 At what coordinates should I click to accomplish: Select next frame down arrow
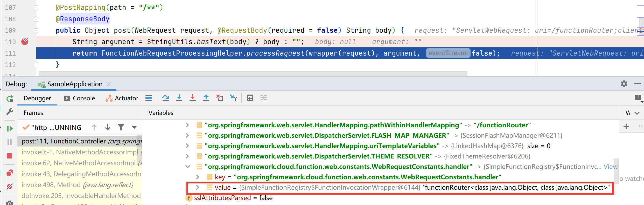(x=108, y=127)
